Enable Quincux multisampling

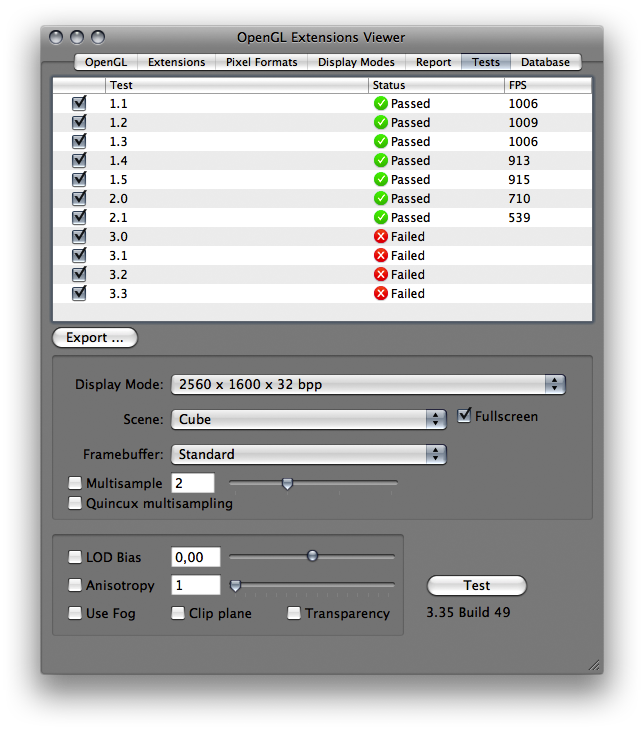pyautogui.click(x=75, y=503)
